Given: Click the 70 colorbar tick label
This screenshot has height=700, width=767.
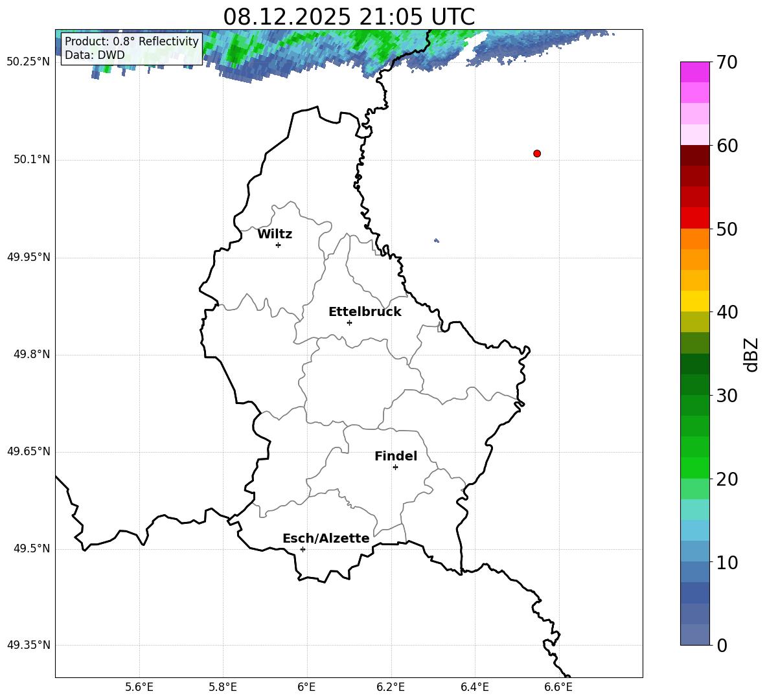Looking at the screenshot, I should tap(727, 62).
